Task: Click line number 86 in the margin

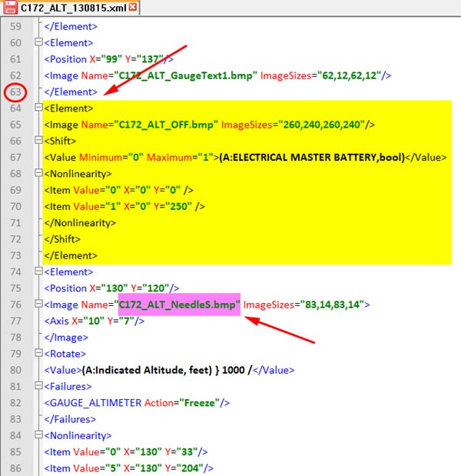Action: pyautogui.click(x=15, y=468)
